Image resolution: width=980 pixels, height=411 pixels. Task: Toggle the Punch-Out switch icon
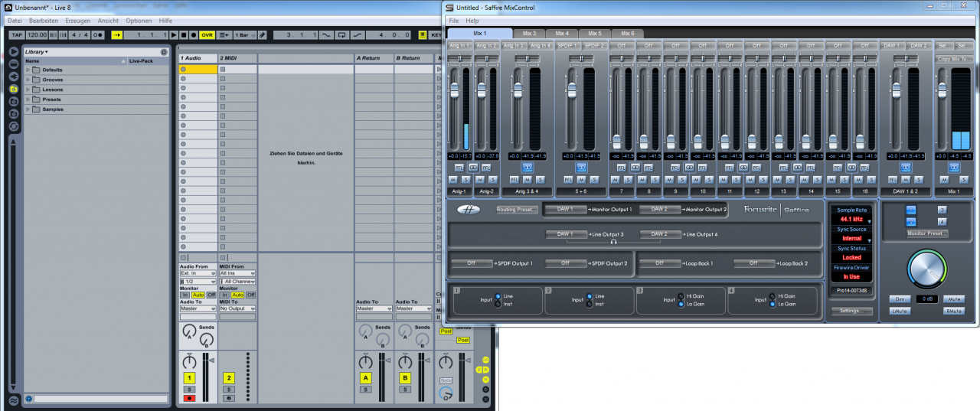coord(358,35)
